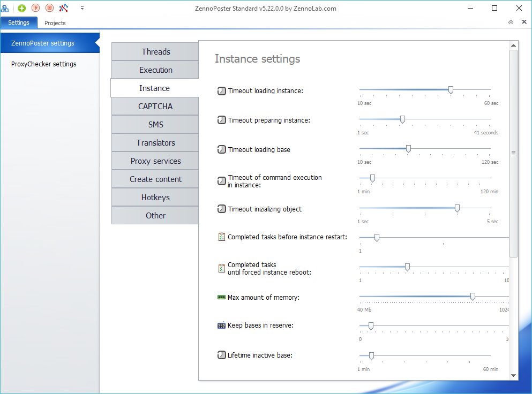The image size is (532, 394).
Task: Open the Proxy services section
Action: pyautogui.click(x=155, y=161)
